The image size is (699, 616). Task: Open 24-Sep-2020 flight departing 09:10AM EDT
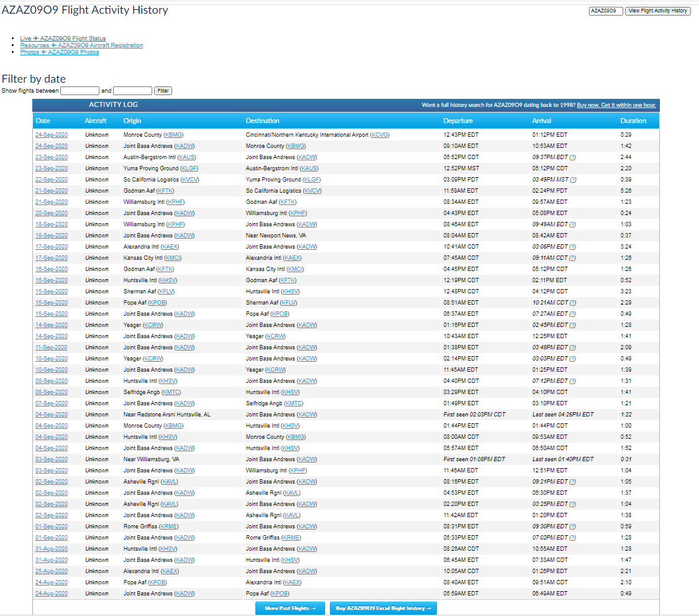pos(52,146)
